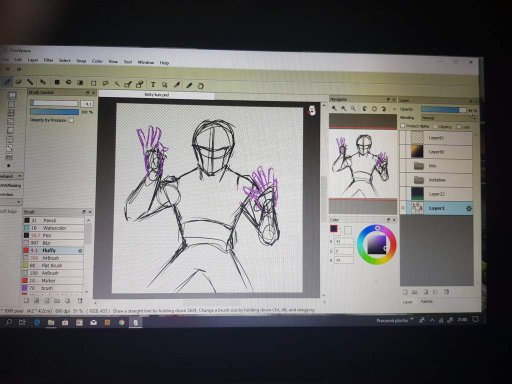Open the Blending mode dropdown
The height and width of the screenshot is (384, 512).
click(449, 118)
